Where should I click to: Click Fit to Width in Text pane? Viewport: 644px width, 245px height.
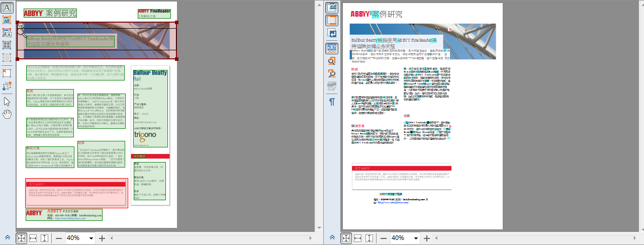point(358,238)
